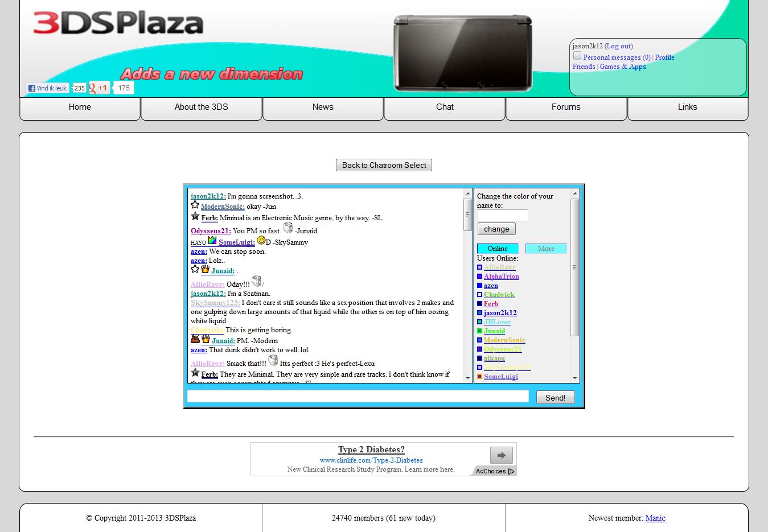The width and height of the screenshot is (768, 532).
Task: Click the green status square next to Junaid in the user list
Action: [x=479, y=331]
